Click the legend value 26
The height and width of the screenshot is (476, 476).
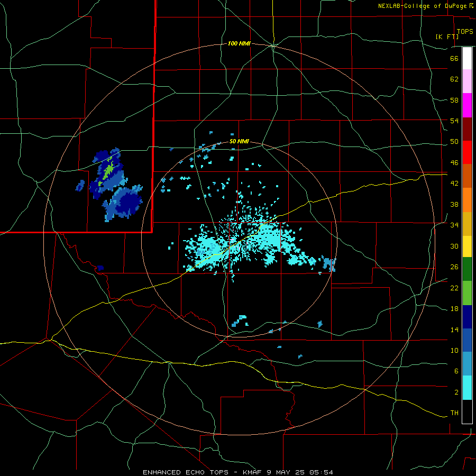click(x=454, y=267)
